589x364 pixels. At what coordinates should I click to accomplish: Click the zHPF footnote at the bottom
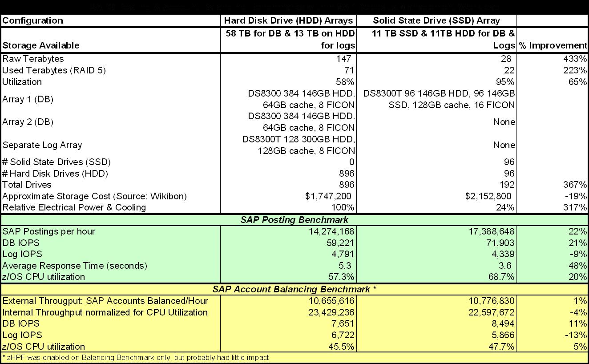136,357
